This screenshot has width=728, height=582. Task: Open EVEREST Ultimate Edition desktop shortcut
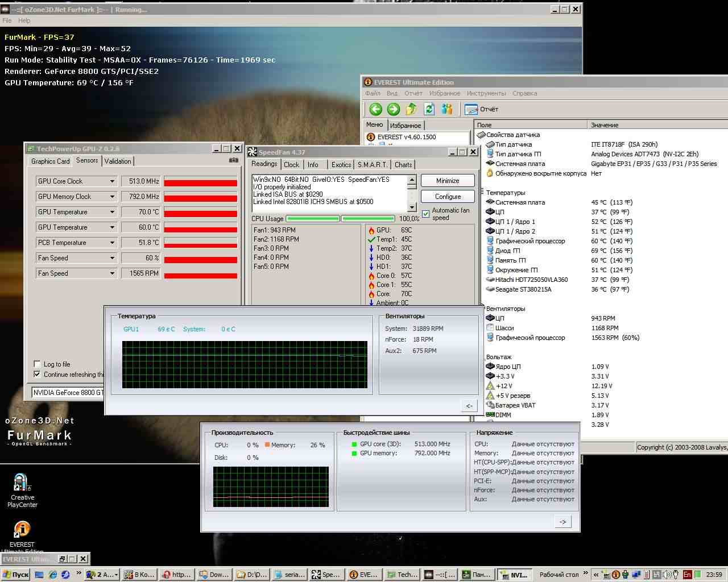point(22,535)
